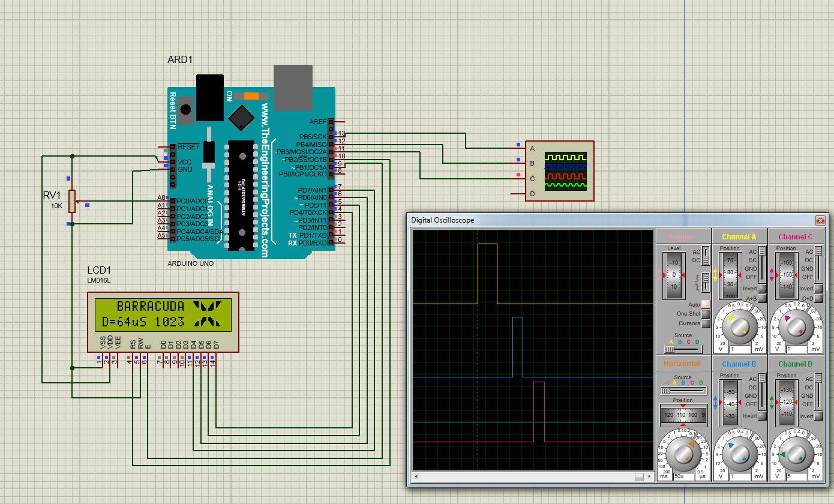
Task: Click the Horizontal Source selector slider
Action: pos(683,391)
